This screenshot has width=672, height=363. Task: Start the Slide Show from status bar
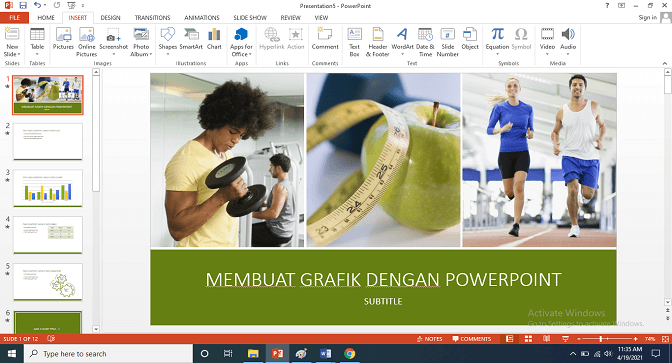565,339
